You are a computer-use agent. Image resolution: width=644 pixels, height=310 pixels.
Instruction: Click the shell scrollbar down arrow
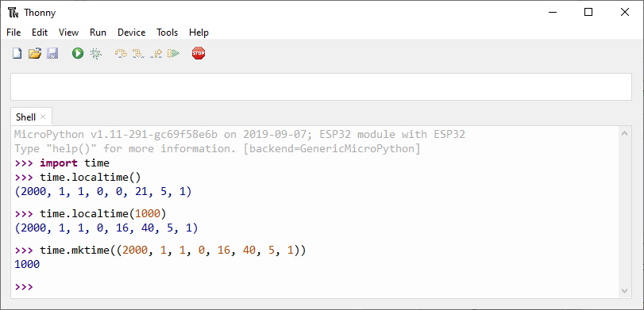pos(625,291)
